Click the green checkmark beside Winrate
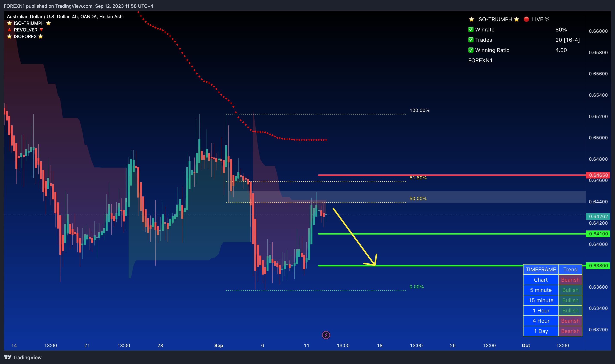615x364 pixels. (471, 30)
